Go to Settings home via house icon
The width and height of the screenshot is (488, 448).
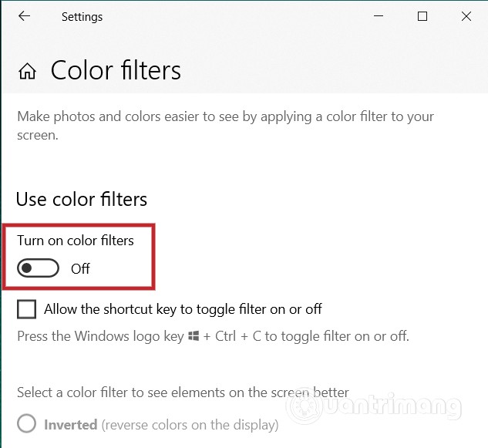point(28,72)
